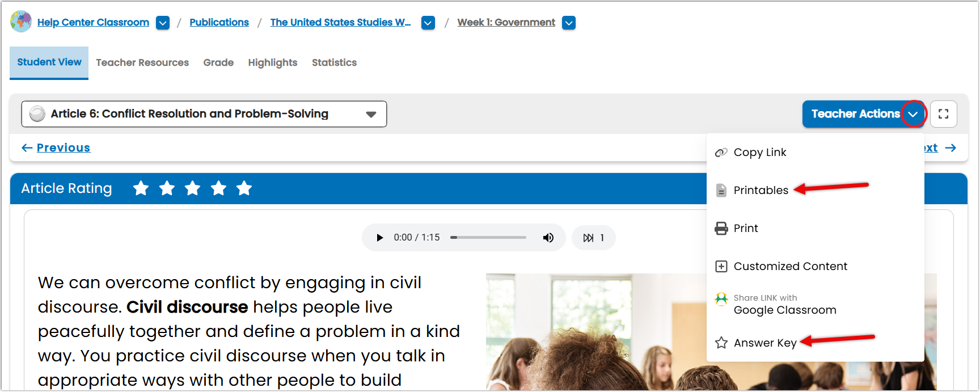This screenshot has height=392, width=980.
Task: Click the Google Classroom icon
Action: 721,299
